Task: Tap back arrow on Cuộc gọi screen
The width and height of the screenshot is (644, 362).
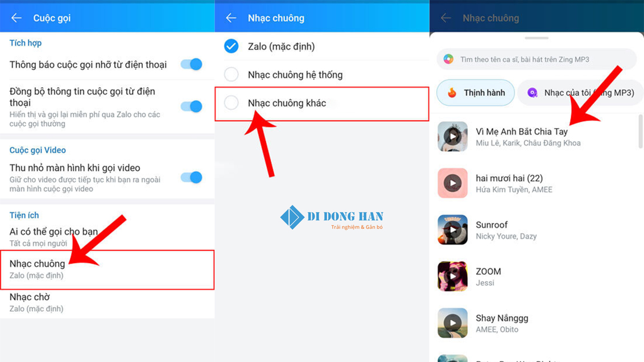Action: tap(16, 18)
